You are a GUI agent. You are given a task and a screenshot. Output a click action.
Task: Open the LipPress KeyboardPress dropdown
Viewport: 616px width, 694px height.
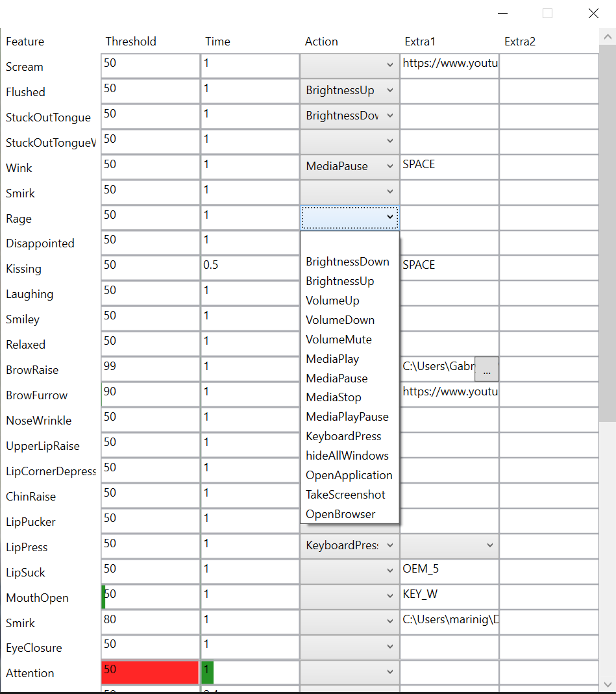(350, 545)
